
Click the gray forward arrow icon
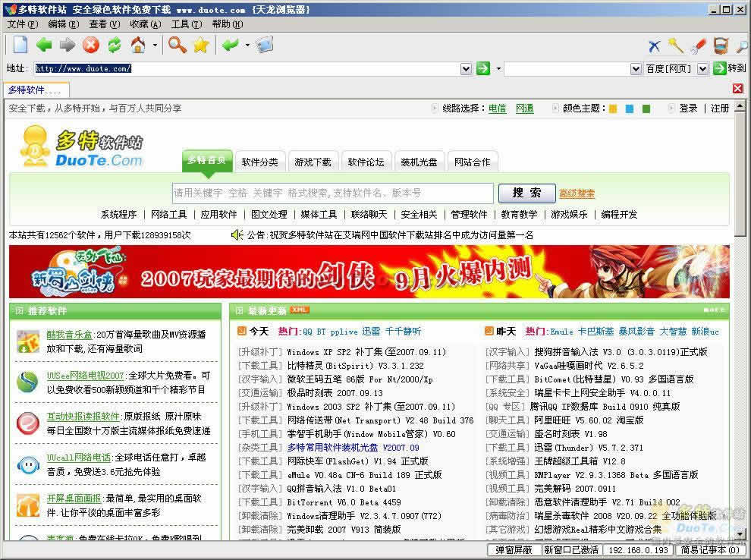[x=68, y=45]
